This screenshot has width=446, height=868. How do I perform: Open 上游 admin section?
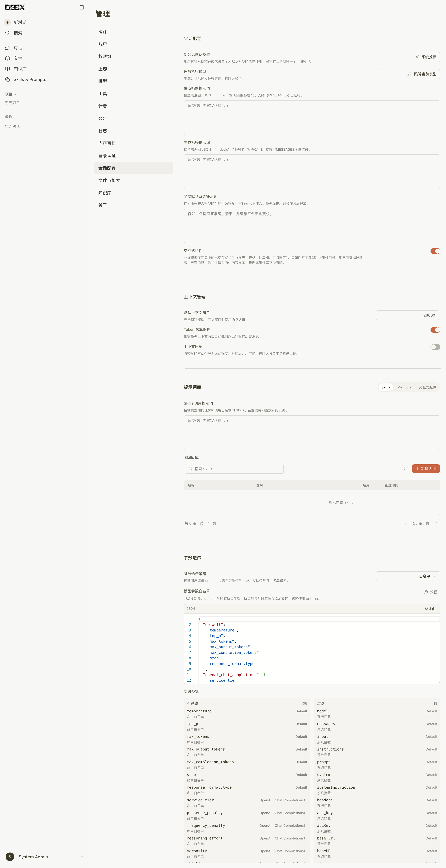[134, 69]
